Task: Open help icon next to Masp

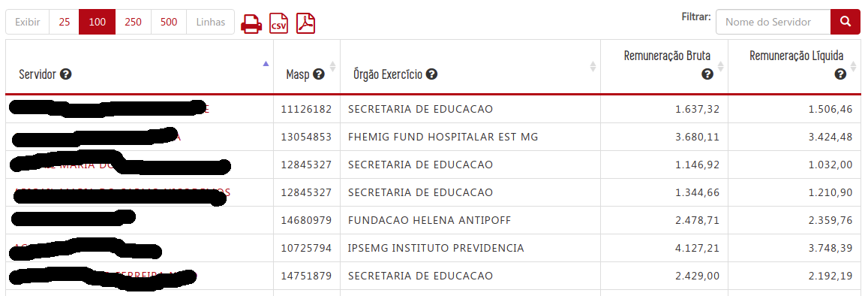Action: (x=318, y=74)
